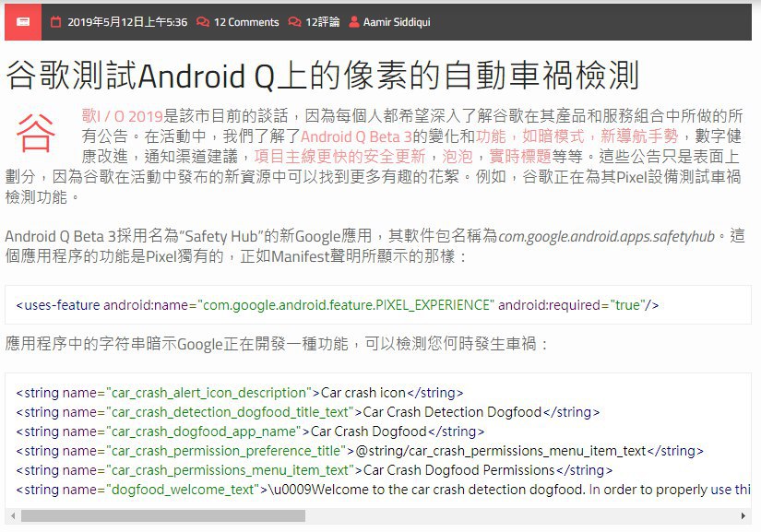Screen dimensions: 761x532
Task: Click the code block scroll right arrow
Action: [743, 516]
